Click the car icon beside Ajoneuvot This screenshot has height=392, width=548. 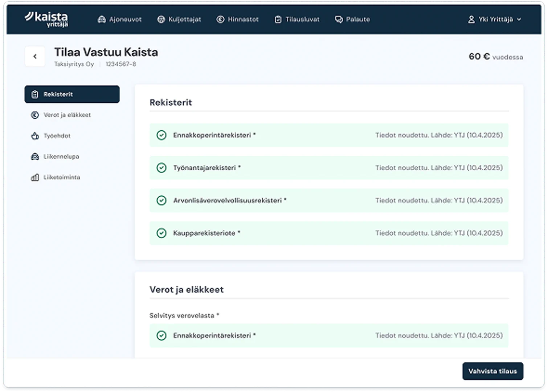tap(102, 20)
